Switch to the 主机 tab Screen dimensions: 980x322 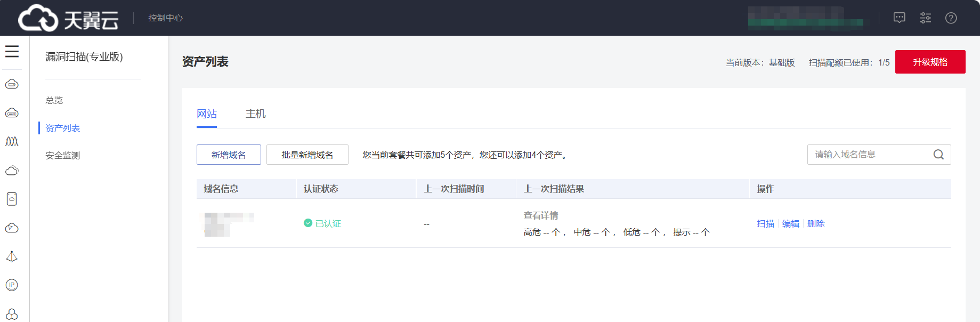tap(256, 114)
